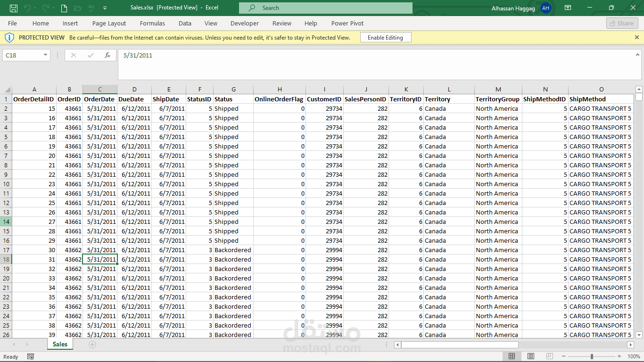Open Customize Quick Access Toolbar dropdown
644x362 pixels.
tap(105, 8)
